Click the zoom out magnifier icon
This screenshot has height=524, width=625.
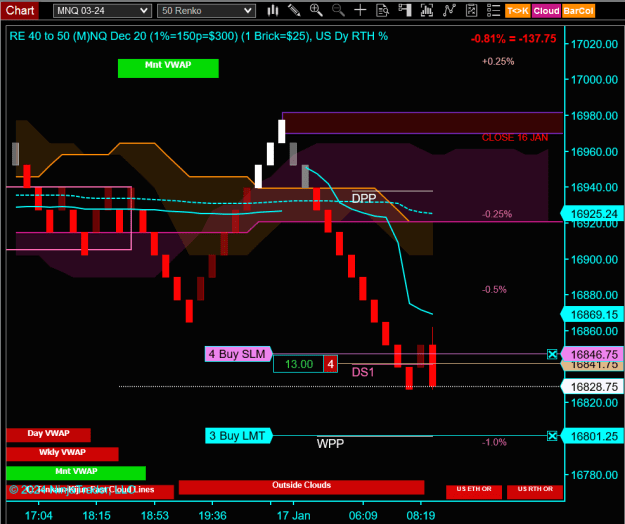(338, 10)
